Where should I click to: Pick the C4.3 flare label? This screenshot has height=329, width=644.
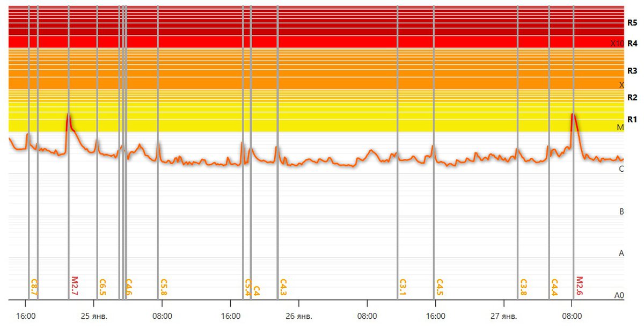pos(283,287)
